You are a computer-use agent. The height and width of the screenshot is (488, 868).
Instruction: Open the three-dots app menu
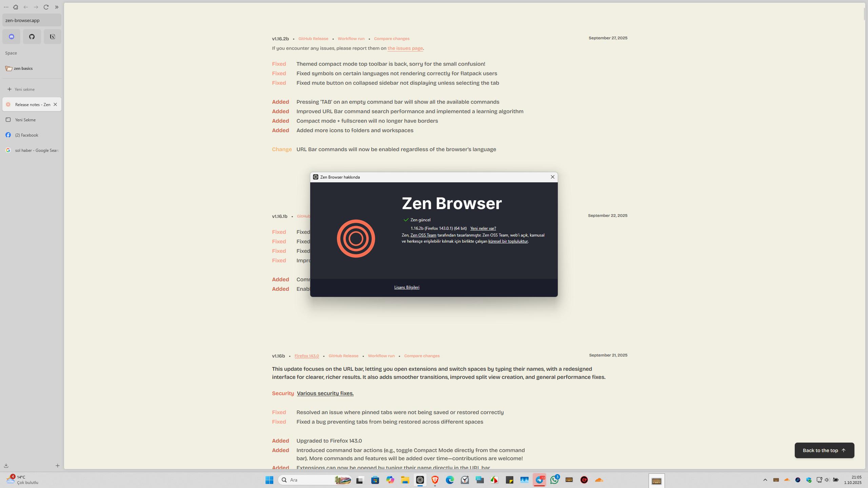[6, 7]
